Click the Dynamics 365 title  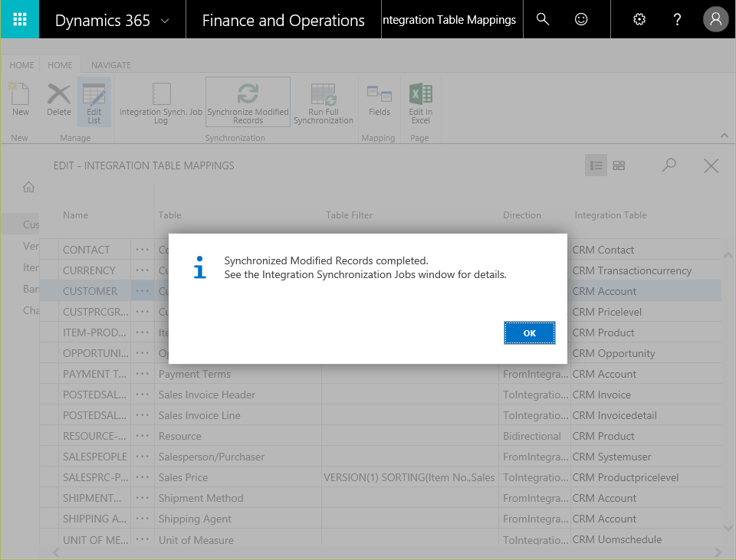tap(102, 21)
